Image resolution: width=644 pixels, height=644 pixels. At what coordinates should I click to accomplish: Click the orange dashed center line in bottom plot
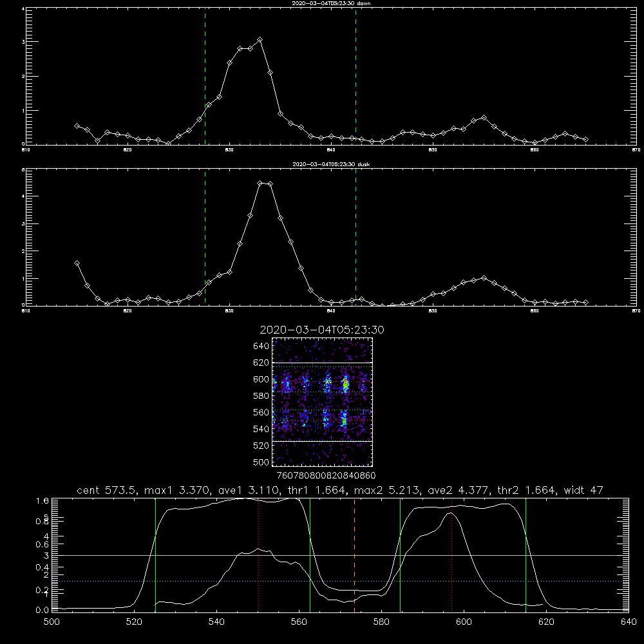coord(354,555)
